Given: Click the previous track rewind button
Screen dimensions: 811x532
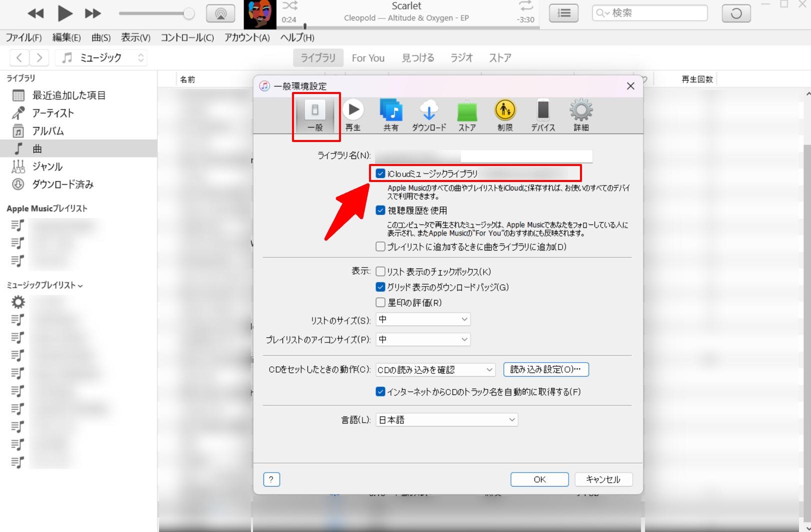Looking at the screenshot, I should click(x=35, y=13).
